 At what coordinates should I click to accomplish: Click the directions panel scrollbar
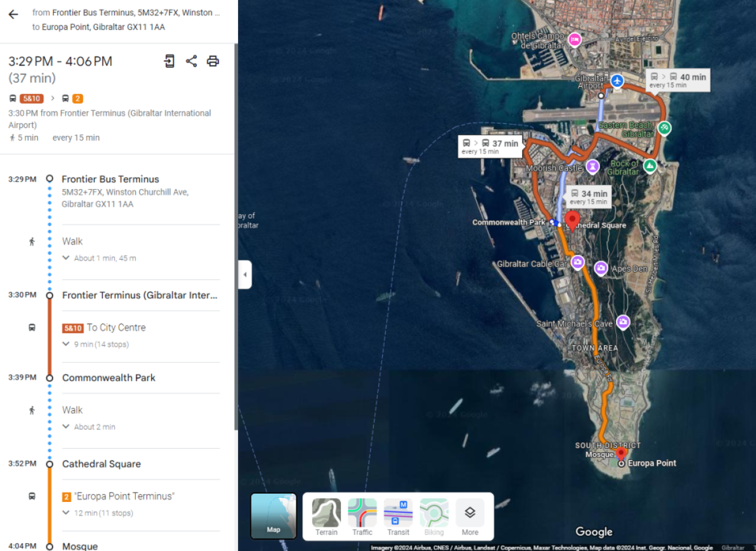(x=236, y=236)
